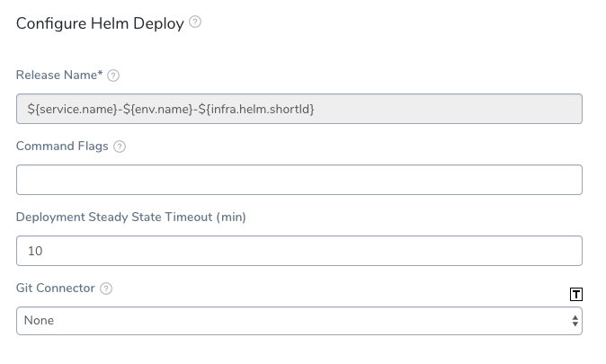Focus the Release Name input field
The width and height of the screenshot is (606, 364).
(299, 109)
